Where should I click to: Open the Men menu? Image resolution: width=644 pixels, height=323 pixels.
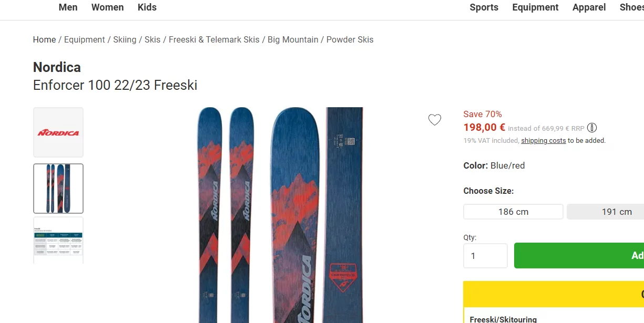click(68, 7)
